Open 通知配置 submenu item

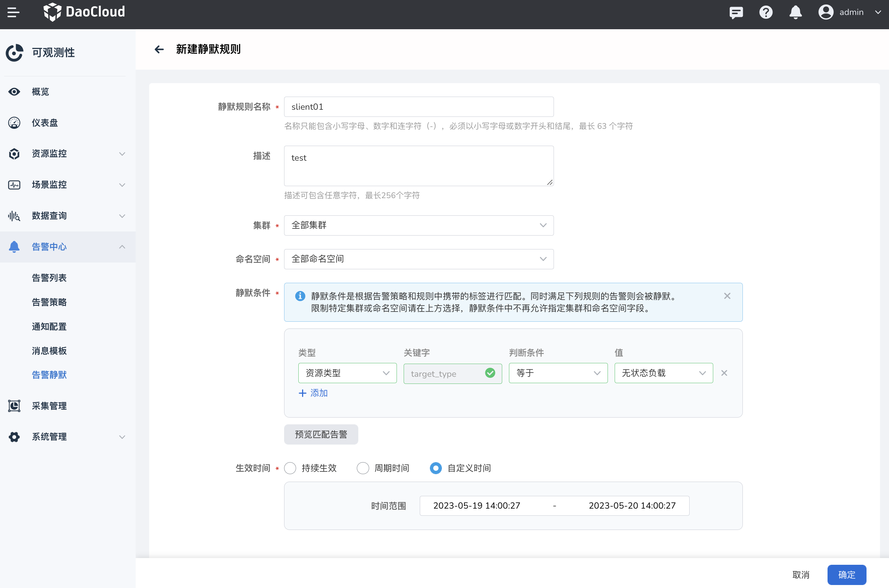[x=49, y=327]
